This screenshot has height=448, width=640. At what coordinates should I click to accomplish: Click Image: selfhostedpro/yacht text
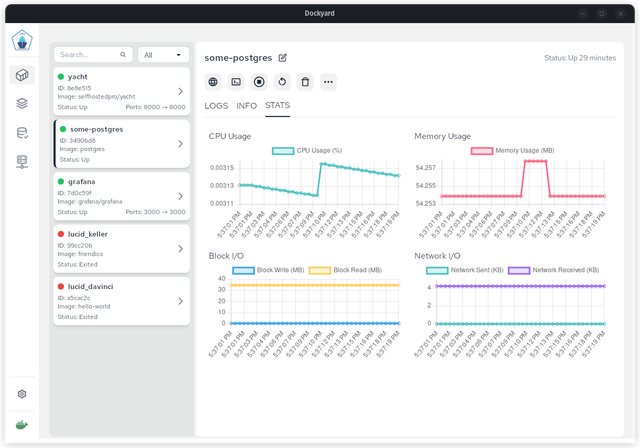click(96, 97)
